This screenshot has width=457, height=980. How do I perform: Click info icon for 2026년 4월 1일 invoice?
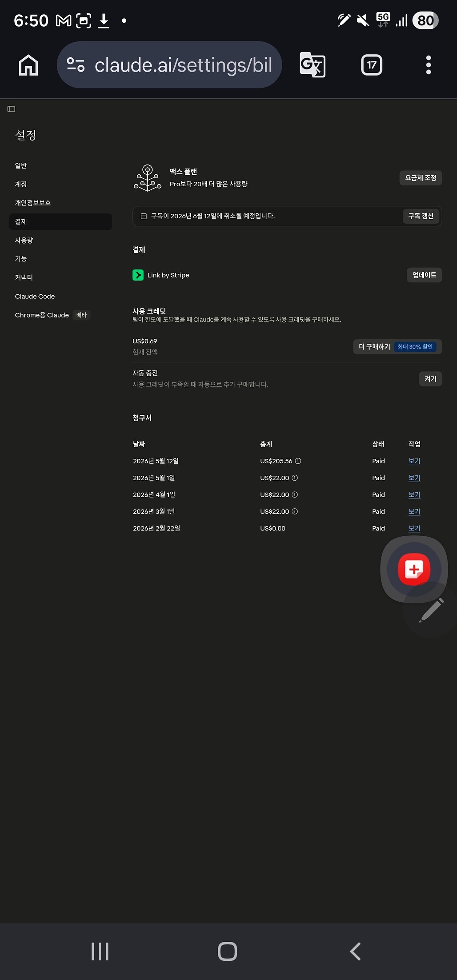(x=295, y=495)
